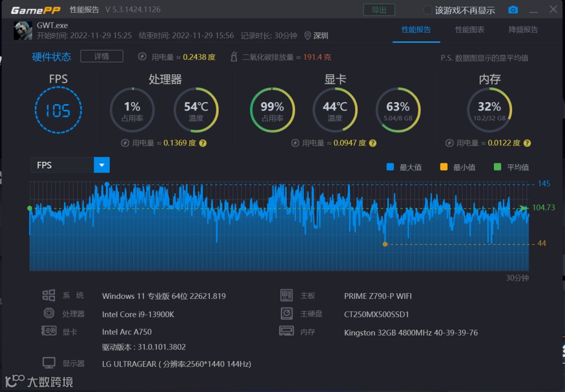
Task: Click the blue 最大值 legend swatch
Action: point(390,167)
